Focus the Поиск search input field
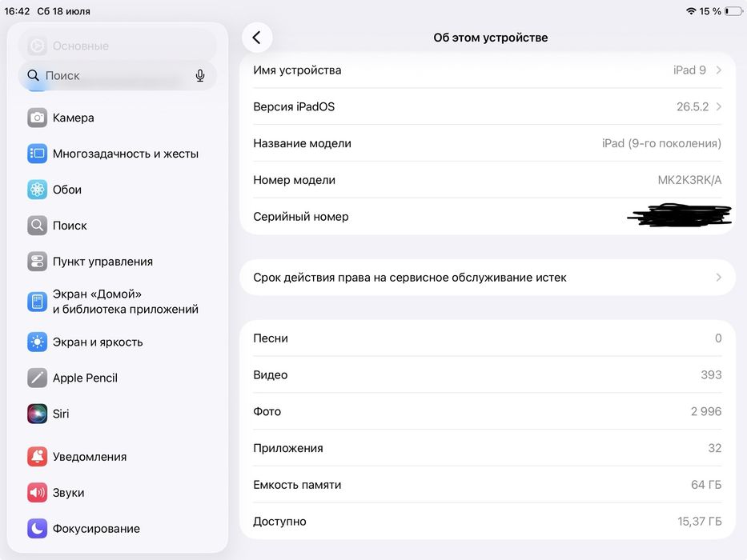Screen dimensions: 747x560 [118, 75]
